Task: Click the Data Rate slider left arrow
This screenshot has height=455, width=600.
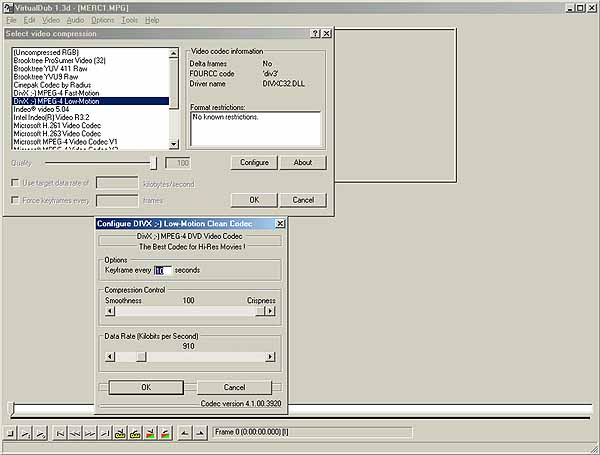Action: (x=110, y=357)
